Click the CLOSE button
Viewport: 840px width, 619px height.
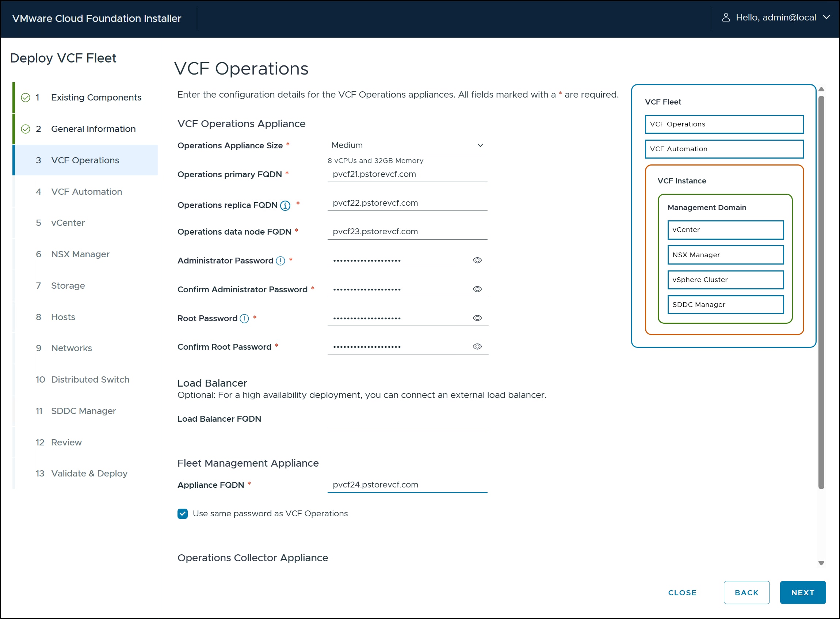click(682, 593)
